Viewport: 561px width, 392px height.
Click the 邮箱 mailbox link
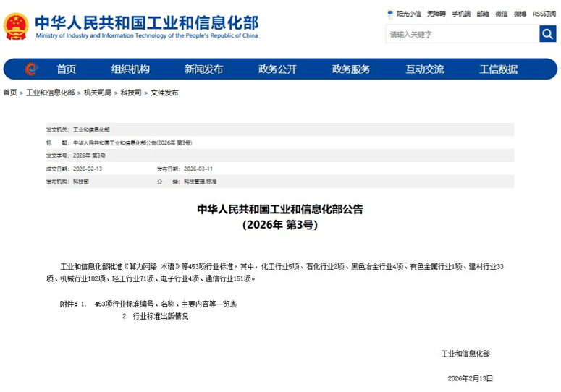click(483, 14)
